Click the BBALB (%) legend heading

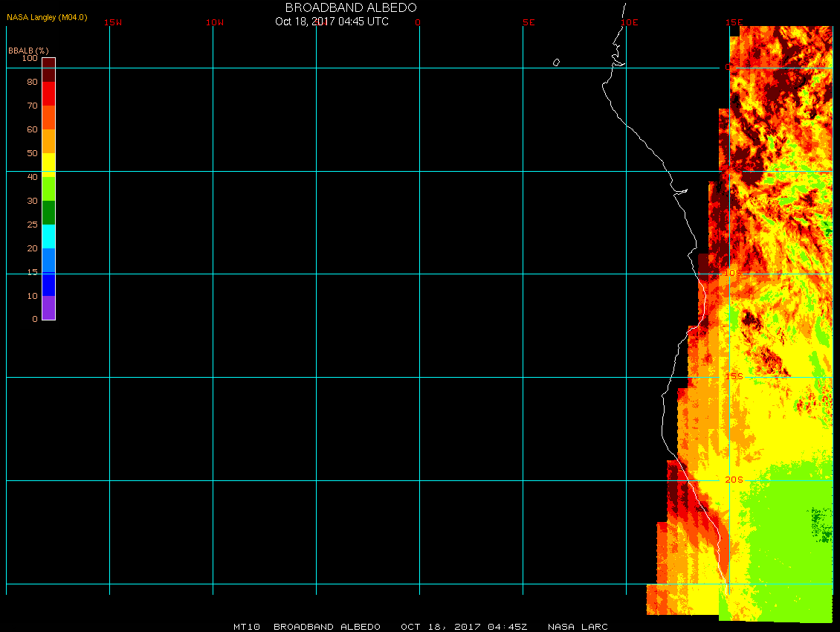click(28, 50)
